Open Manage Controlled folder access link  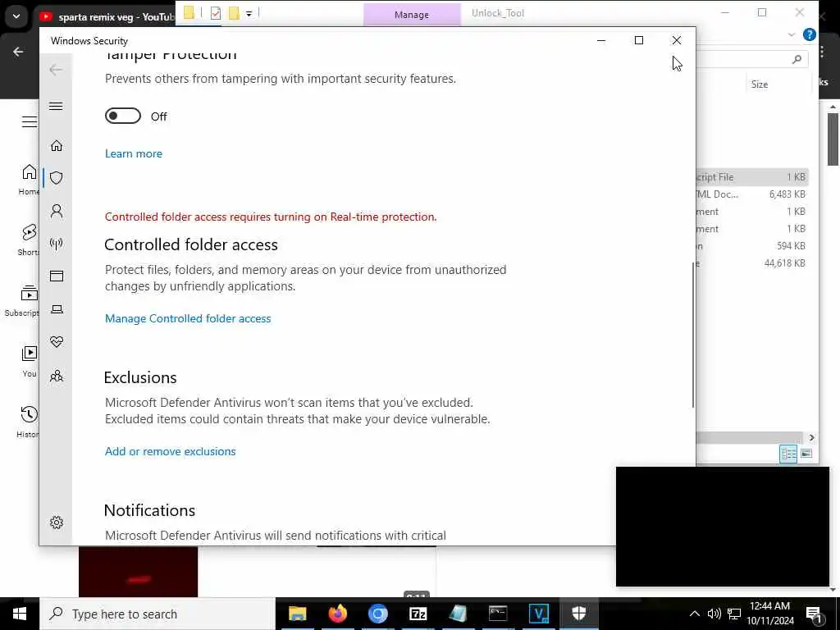(188, 318)
